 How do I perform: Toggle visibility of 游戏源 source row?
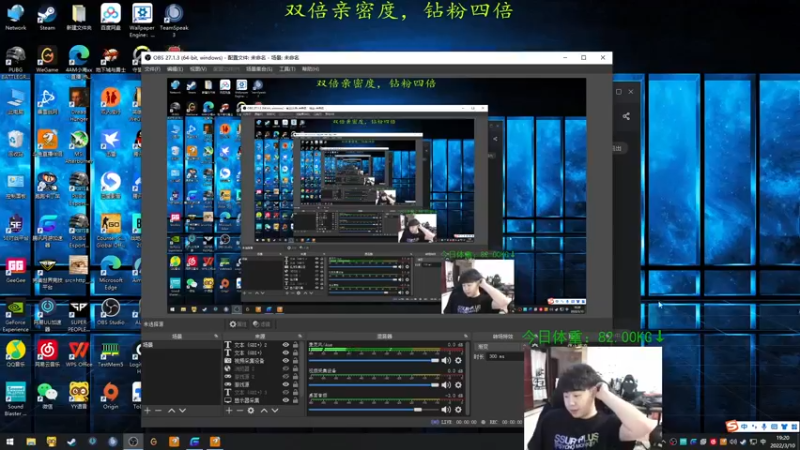tap(286, 384)
